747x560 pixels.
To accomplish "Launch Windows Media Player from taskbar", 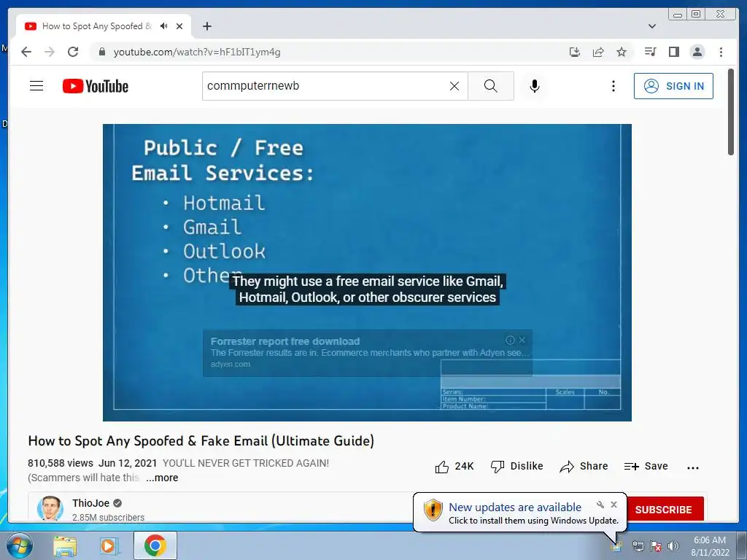I will [x=108, y=545].
